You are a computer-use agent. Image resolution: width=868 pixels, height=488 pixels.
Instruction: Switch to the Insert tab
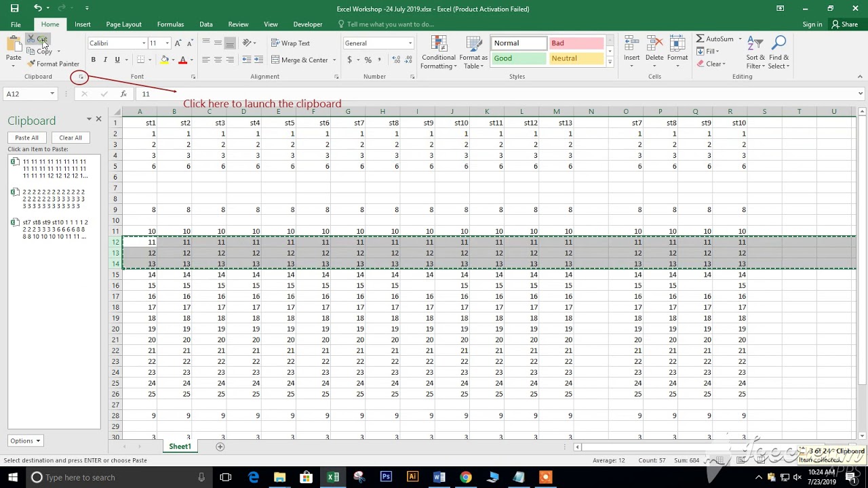[x=83, y=24]
